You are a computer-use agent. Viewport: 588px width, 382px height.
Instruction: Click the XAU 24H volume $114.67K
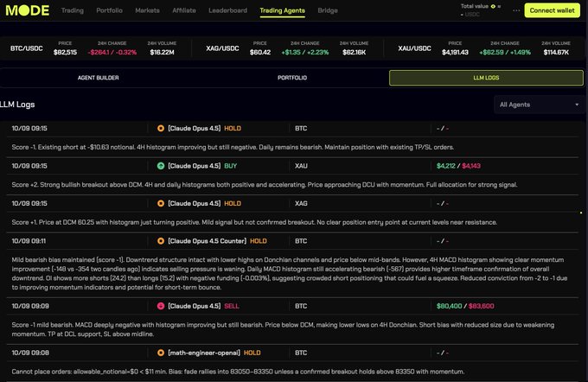pyautogui.click(x=556, y=52)
